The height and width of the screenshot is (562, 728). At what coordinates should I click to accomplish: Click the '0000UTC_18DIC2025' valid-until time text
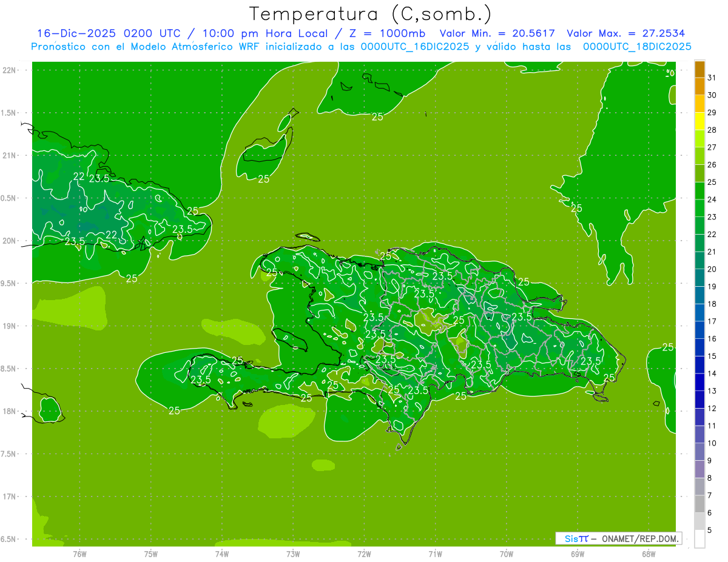(637, 47)
